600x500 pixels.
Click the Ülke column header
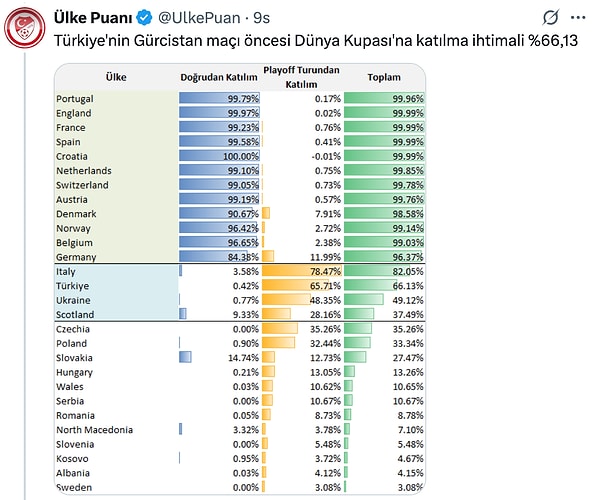(x=115, y=77)
